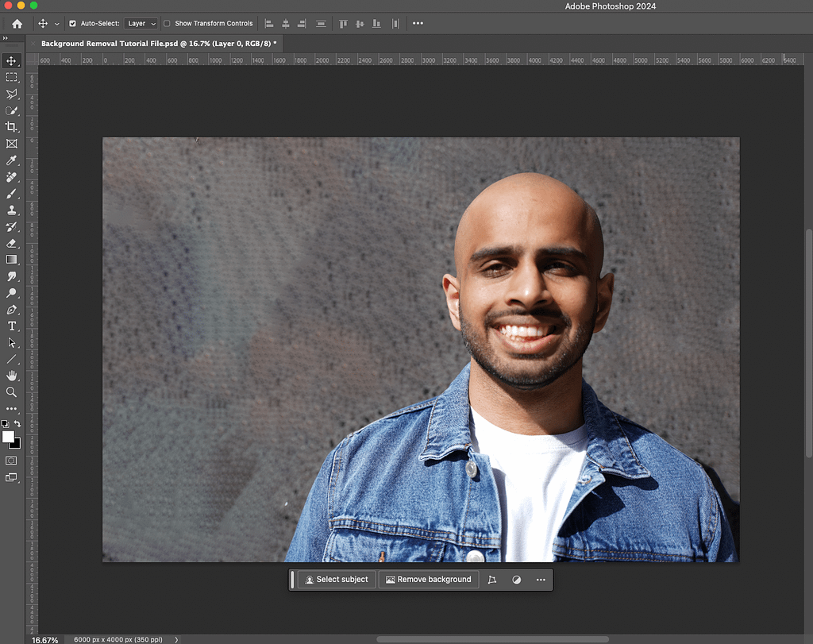Image resolution: width=813 pixels, height=644 pixels.
Task: Click the Home icon in options bar
Action: pyautogui.click(x=17, y=24)
